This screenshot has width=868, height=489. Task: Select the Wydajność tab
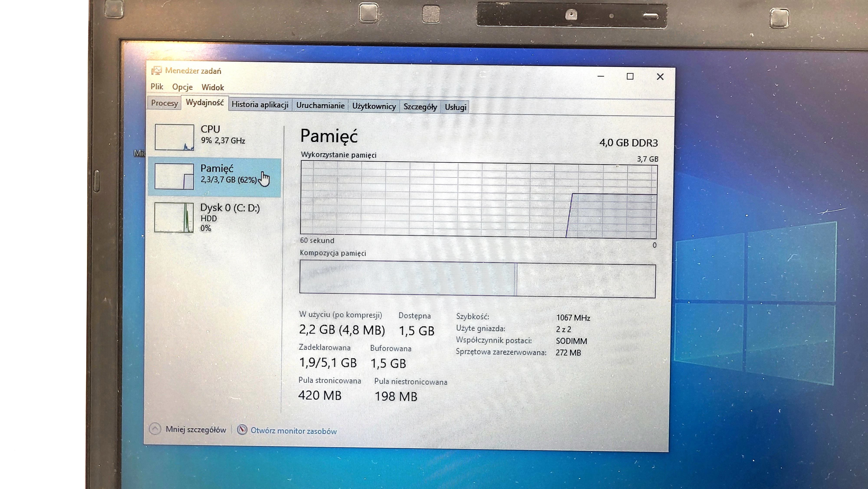pyautogui.click(x=205, y=103)
